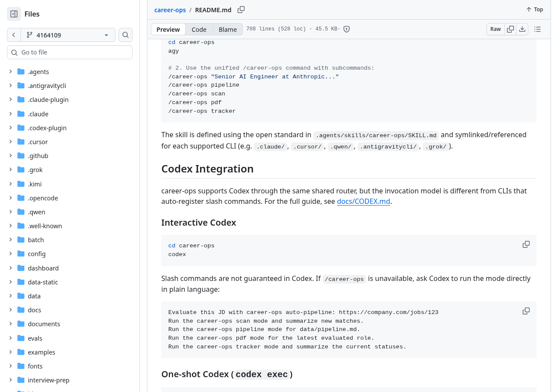Copy the 'cd career-ops codex' code block
The width and height of the screenshot is (558, 392).
click(x=526, y=244)
